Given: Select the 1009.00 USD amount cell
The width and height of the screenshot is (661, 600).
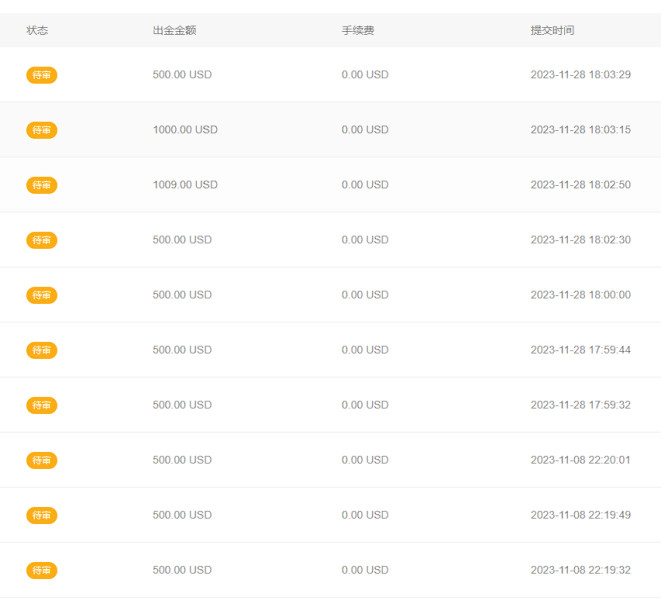Looking at the screenshot, I should click(x=185, y=185).
